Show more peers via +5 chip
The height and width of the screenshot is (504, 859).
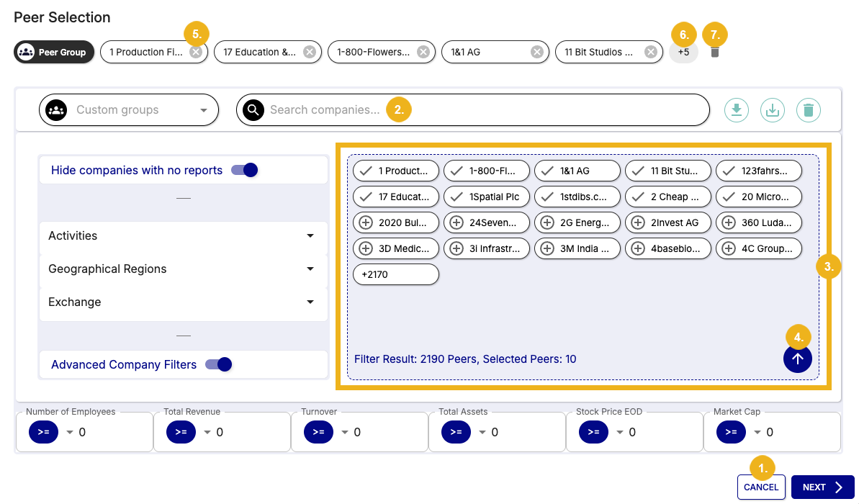click(x=683, y=52)
